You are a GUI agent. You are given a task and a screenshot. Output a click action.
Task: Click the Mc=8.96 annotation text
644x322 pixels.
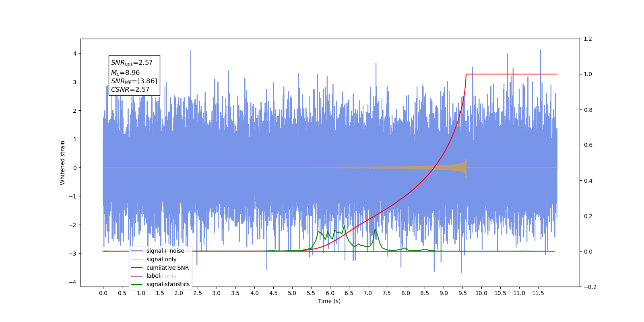[x=125, y=73]
